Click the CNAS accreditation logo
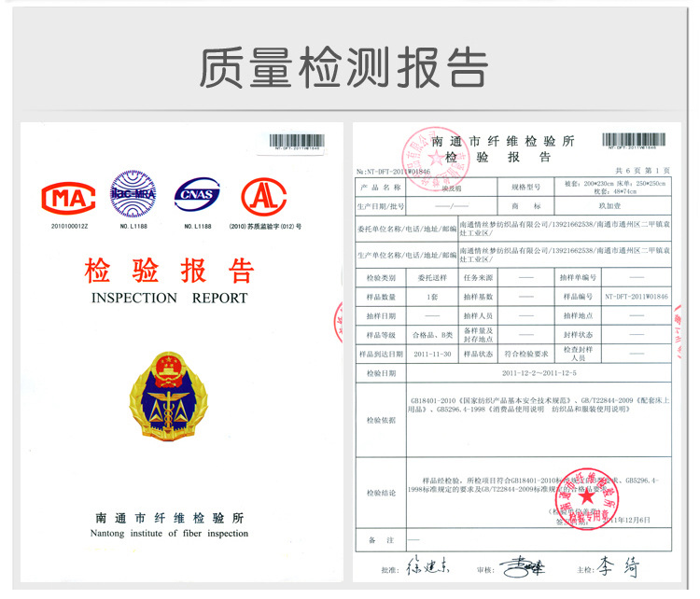This screenshot has height=599, width=700. [x=197, y=195]
